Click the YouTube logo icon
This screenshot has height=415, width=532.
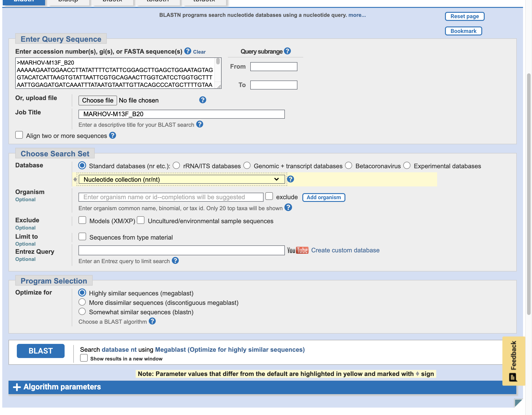[x=297, y=250]
